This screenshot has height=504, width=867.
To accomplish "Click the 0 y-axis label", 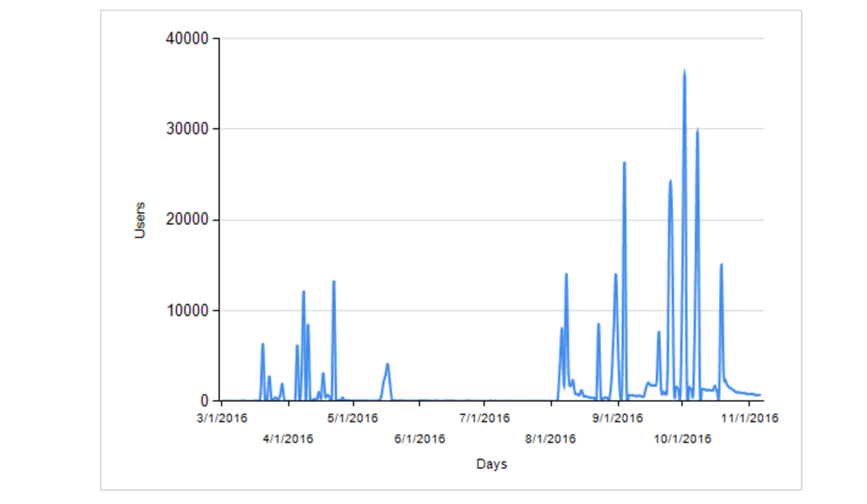I will pyautogui.click(x=205, y=401).
